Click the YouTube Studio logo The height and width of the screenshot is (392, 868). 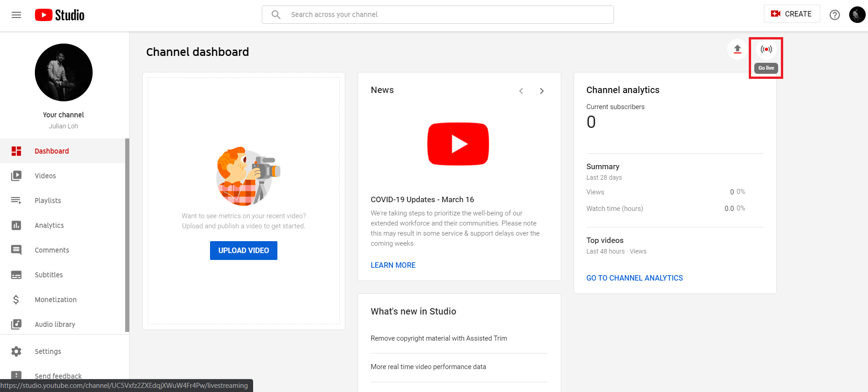[x=60, y=15]
